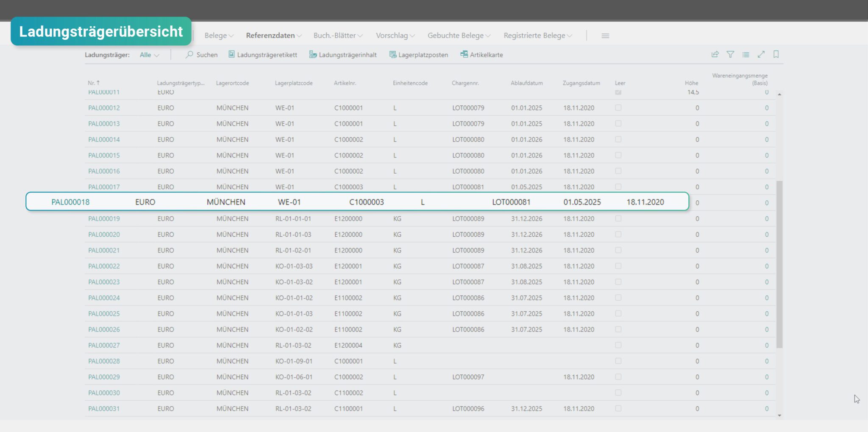
Task: Expand the Belege menu
Action: [219, 36]
